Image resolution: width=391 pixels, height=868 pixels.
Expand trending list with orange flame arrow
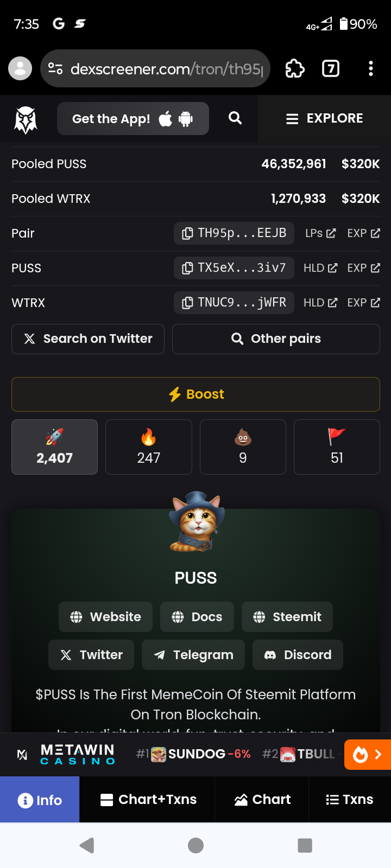coord(368,755)
